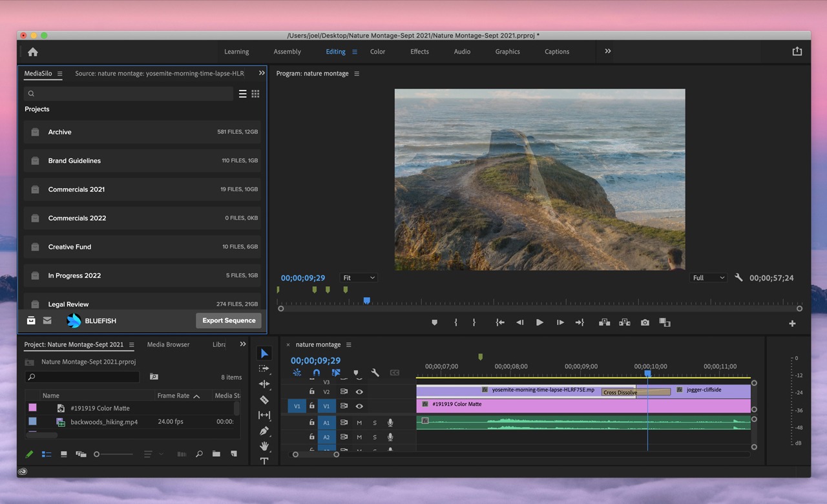Play the nature montage sequence

click(539, 322)
